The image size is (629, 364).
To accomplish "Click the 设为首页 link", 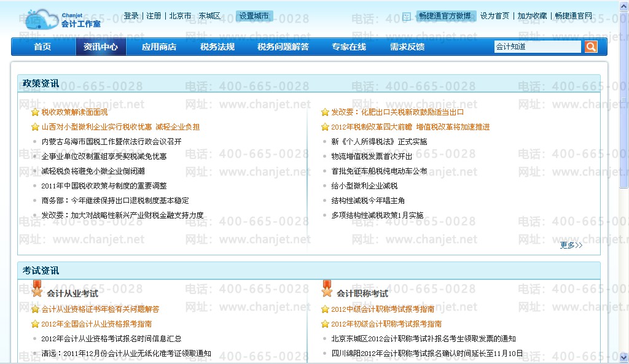I will (494, 16).
